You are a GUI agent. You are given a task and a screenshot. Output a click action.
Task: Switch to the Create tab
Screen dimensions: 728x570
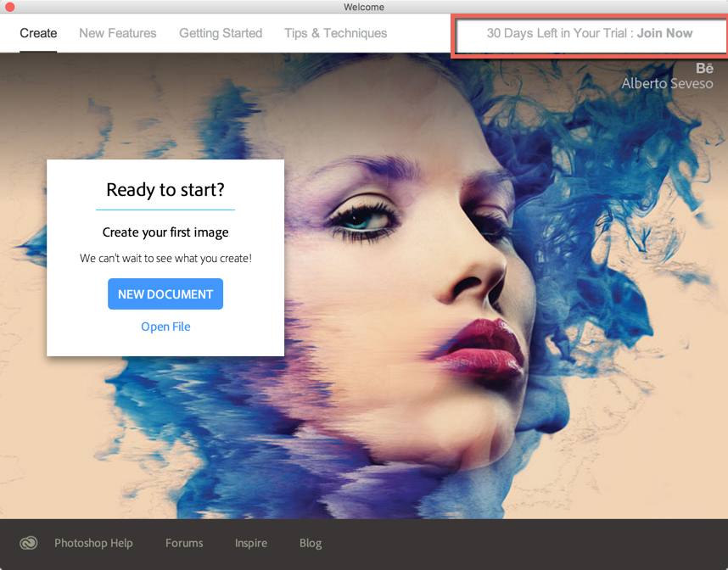click(38, 33)
